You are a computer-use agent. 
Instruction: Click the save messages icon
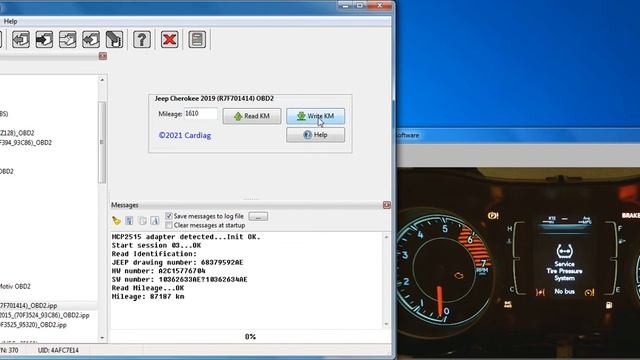pos(129,221)
